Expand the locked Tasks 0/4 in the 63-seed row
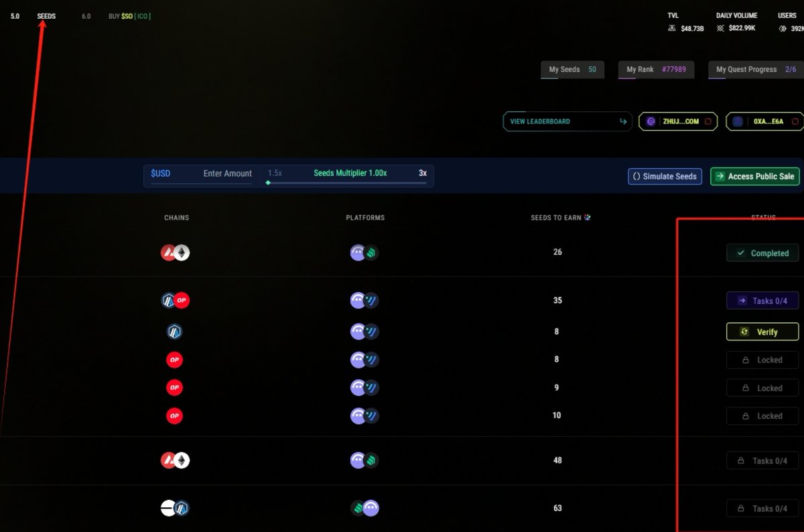Viewport: 804px width, 532px height. [762, 509]
